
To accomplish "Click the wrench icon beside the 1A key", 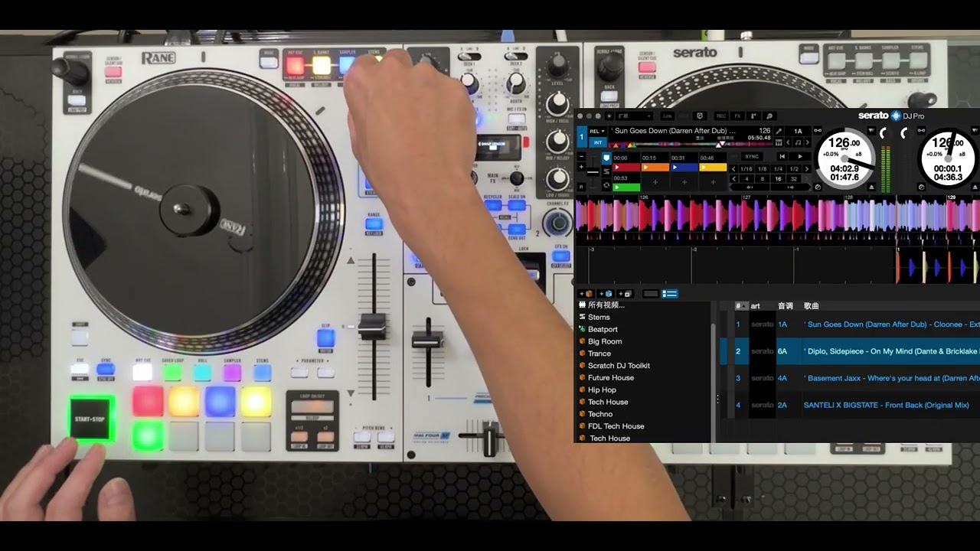I will pos(779,131).
